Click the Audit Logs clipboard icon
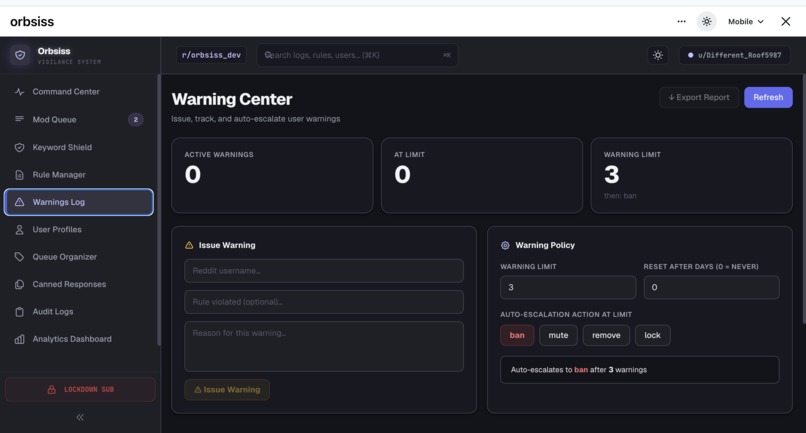This screenshot has width=806, height=433. (x=20, y=312)
